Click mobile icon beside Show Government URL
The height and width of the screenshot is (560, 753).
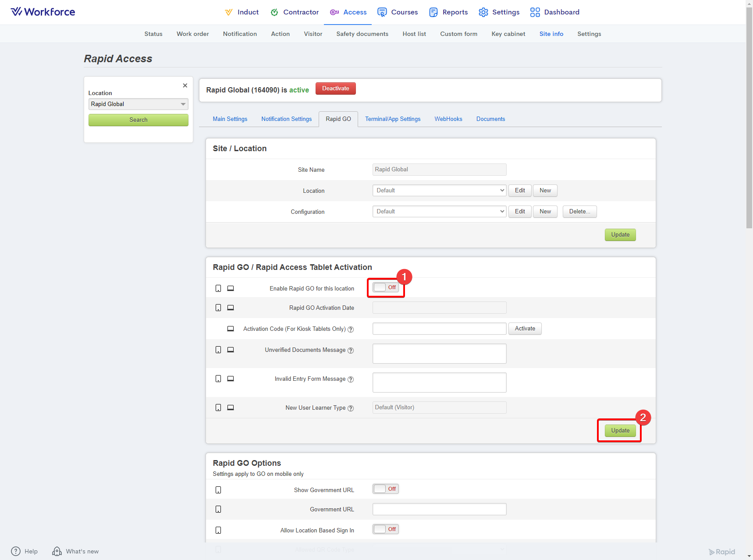pos(218,490)
